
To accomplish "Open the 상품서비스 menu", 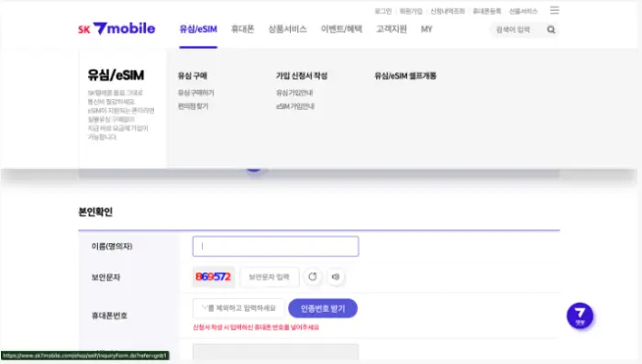I will (287, 29).
